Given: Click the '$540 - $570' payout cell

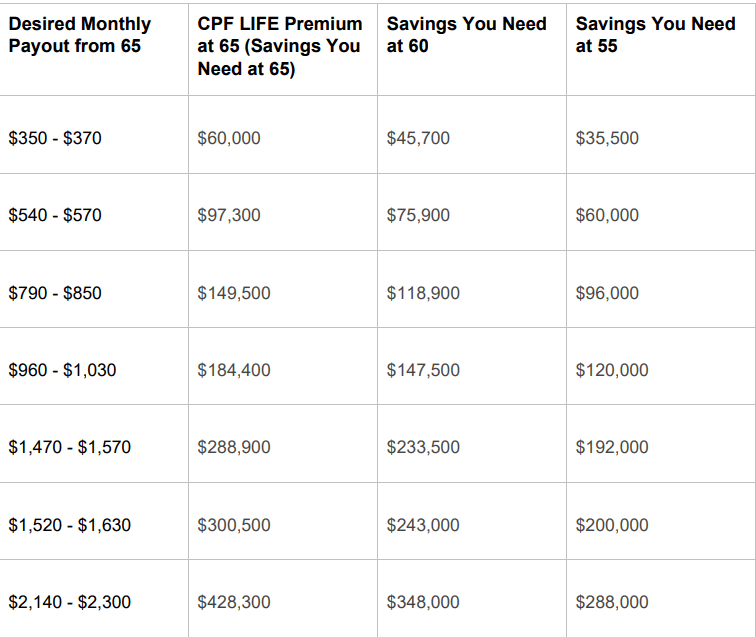Looking at the screenshot, I should [x=55, y=215].
